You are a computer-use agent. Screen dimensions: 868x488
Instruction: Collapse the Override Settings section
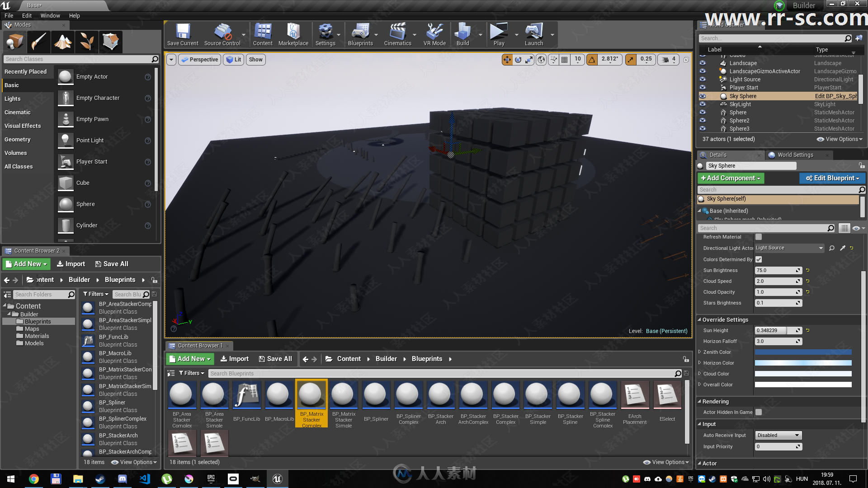click(699, 319)
